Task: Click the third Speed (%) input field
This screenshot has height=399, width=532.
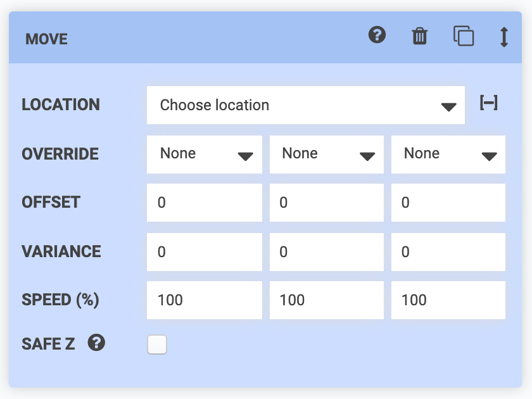Action: 448,300
